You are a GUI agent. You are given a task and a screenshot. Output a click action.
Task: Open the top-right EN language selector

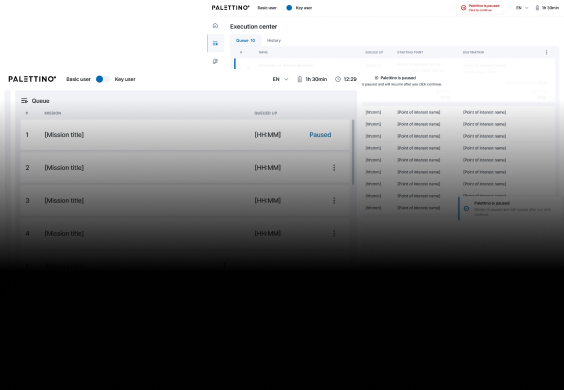tap(522, 8)
